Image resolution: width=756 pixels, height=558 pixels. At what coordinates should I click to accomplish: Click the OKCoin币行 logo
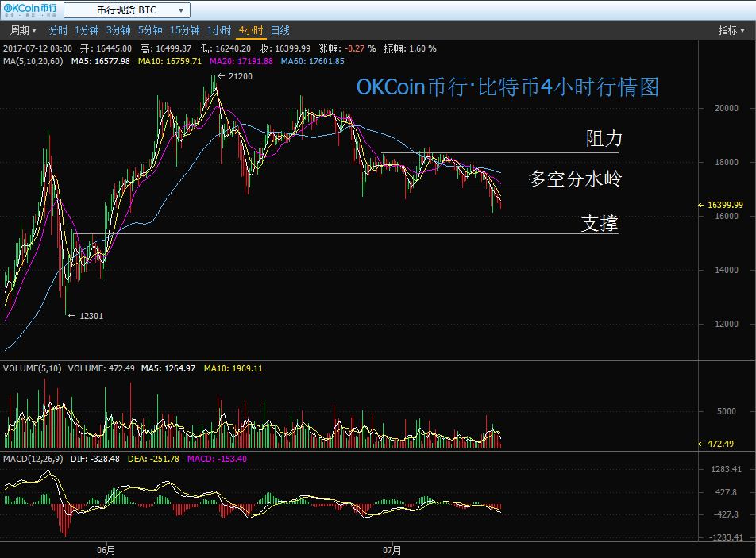(x=30, y=10)
